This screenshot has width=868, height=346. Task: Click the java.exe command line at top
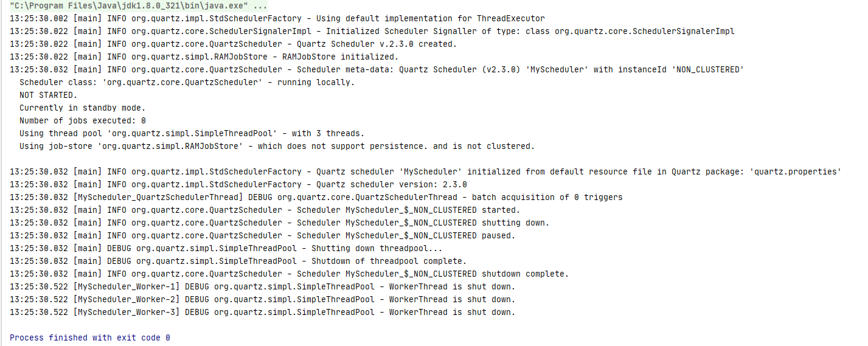[x=138, y=5]
